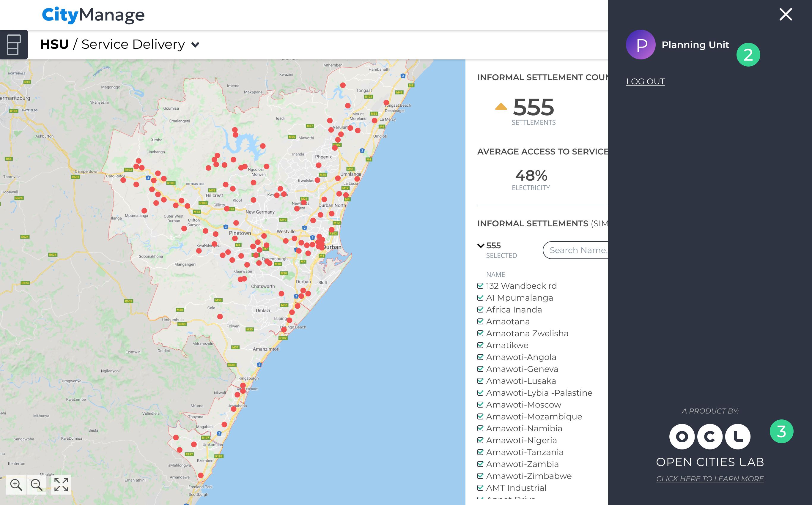Zoom in on the map

pos(16,484)
